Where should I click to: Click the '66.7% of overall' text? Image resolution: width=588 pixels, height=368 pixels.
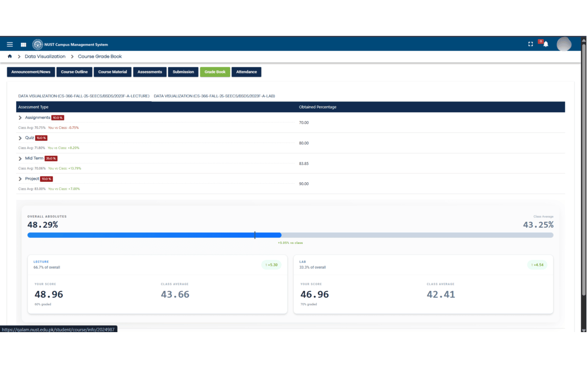tap(47, 267)
